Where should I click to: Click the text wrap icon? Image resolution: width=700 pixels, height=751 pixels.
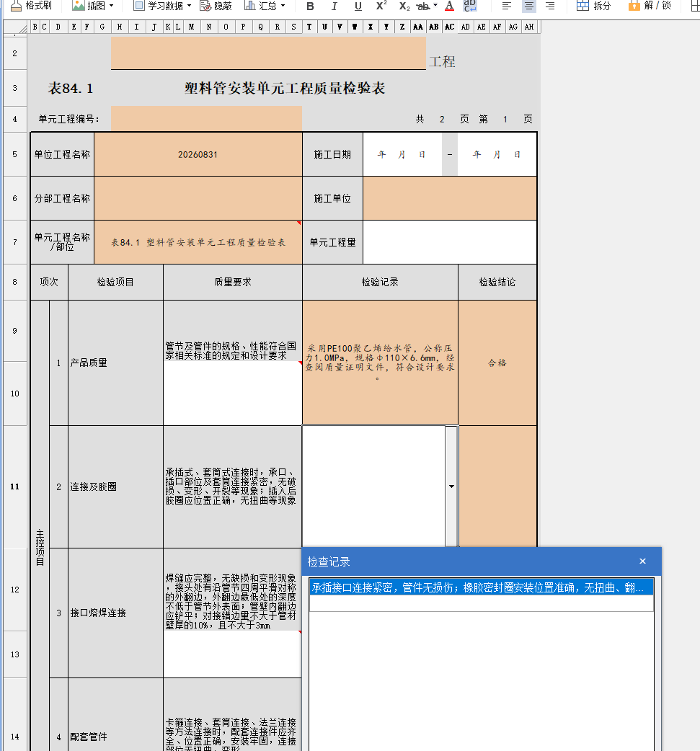click(470, 6)
